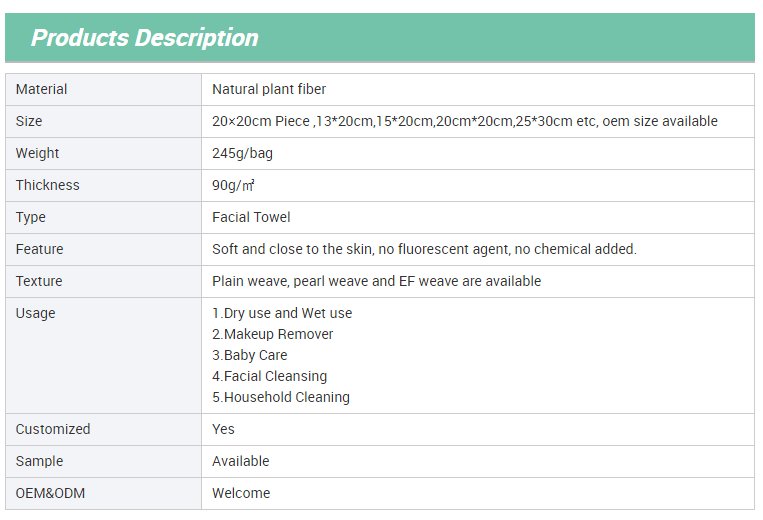Click the Welcome value beside OEM&ODM
763x520 pixels.
241,493
